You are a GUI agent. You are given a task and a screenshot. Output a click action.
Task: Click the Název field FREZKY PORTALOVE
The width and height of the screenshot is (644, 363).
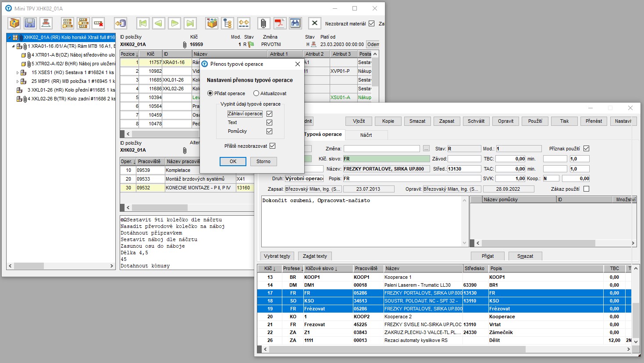point(386,169)
